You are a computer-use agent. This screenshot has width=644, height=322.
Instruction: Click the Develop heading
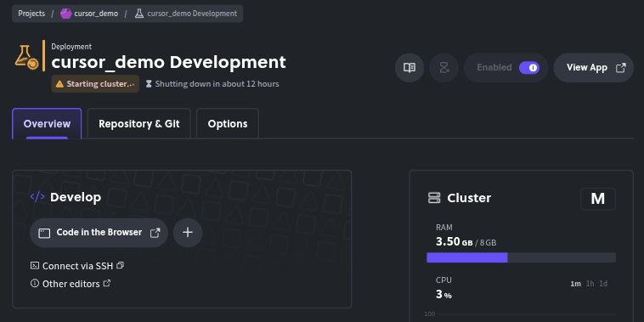tap(76, 198)
